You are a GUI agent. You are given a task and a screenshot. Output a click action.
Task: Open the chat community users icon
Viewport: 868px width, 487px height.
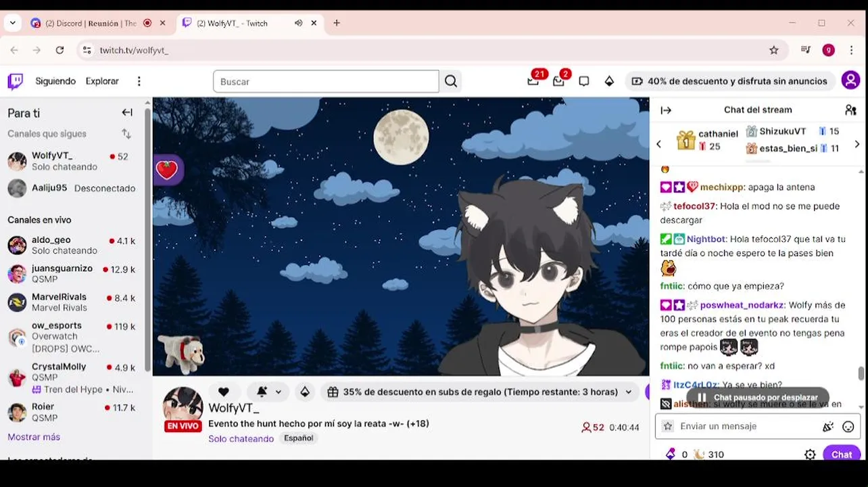point(851,110)
